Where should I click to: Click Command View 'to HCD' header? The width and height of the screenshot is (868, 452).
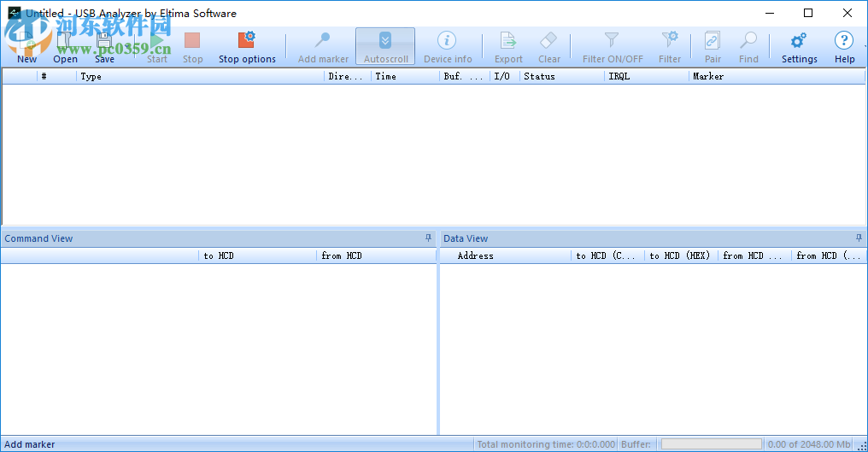point(257,255)
